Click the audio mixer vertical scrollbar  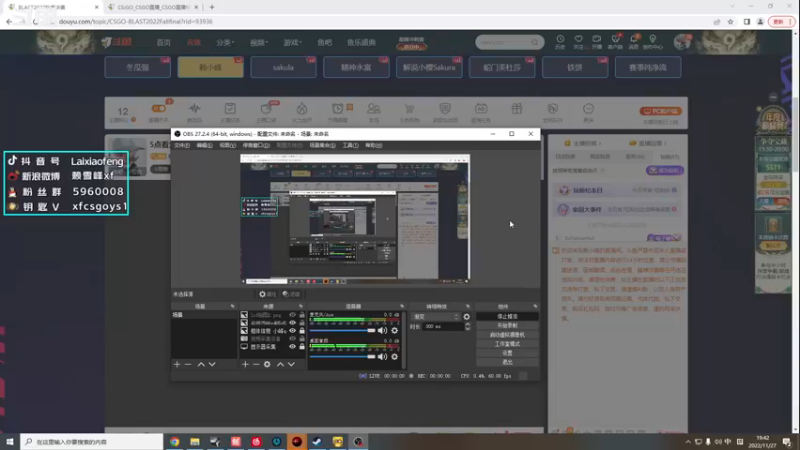[x=404, y=339]
